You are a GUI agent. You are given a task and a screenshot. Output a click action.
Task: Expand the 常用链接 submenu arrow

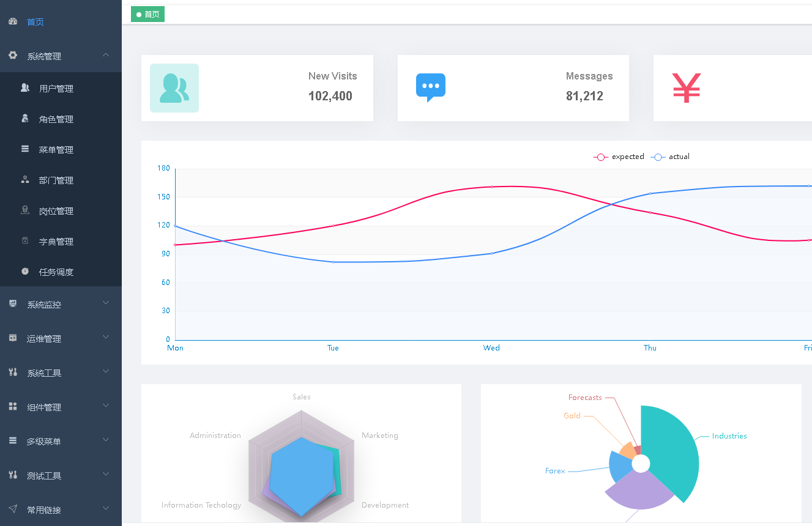point(106,508)
